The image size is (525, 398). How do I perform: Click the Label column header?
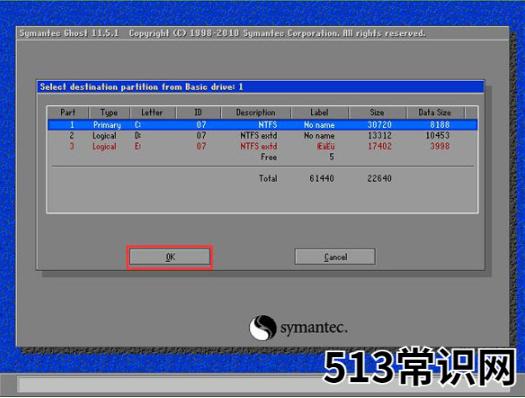pos(319,112)
